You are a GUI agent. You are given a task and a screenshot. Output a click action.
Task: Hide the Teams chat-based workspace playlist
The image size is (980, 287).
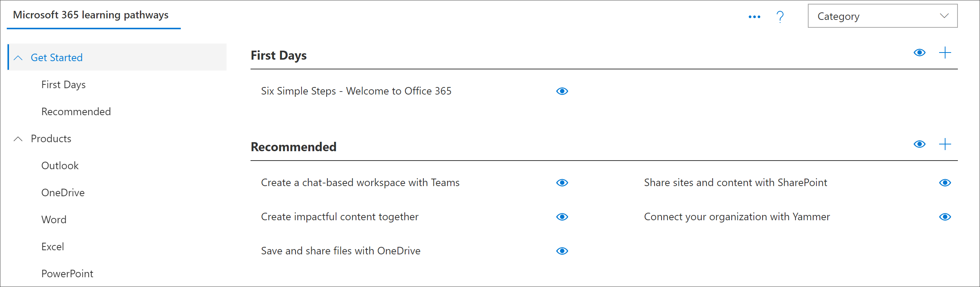pyautogui.click(x=562, y=183)
